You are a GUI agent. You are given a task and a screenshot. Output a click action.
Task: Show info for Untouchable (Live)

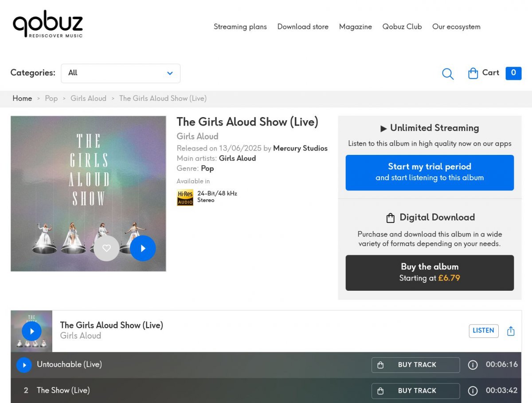[x=473, y=365]
